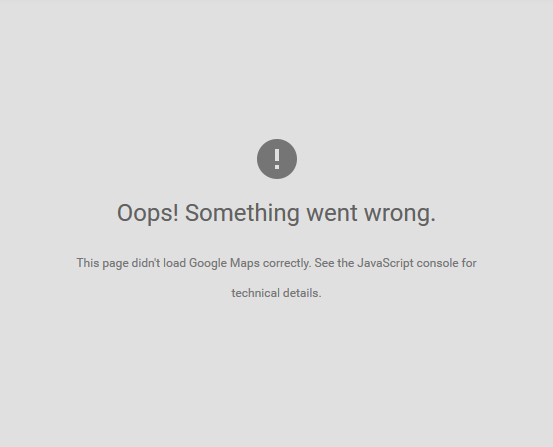Click the word "correctly." in the message
Viewport: 553px width, 447px height.
pyautogui.click(x=287, y=263)
